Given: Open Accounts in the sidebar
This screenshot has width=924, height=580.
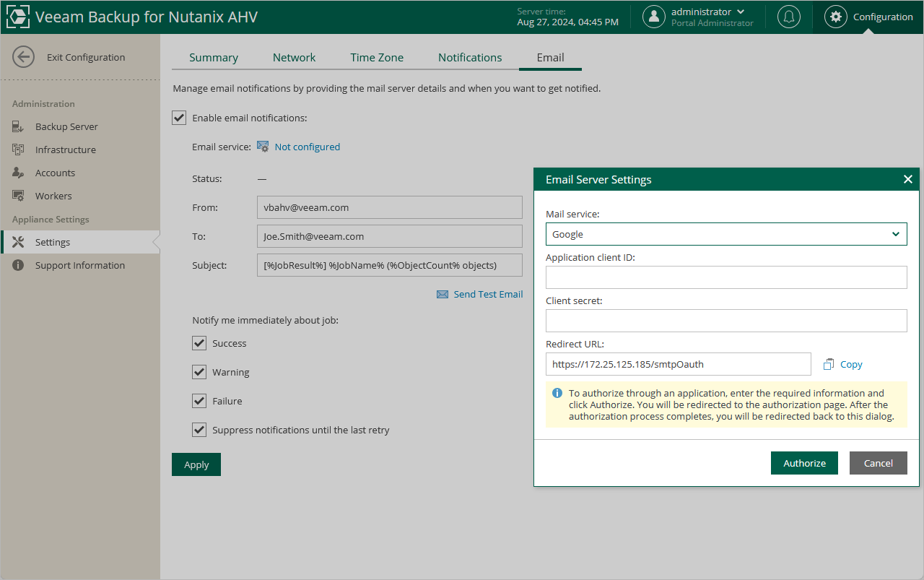Looking at the screenshot, I should point(55,173).
